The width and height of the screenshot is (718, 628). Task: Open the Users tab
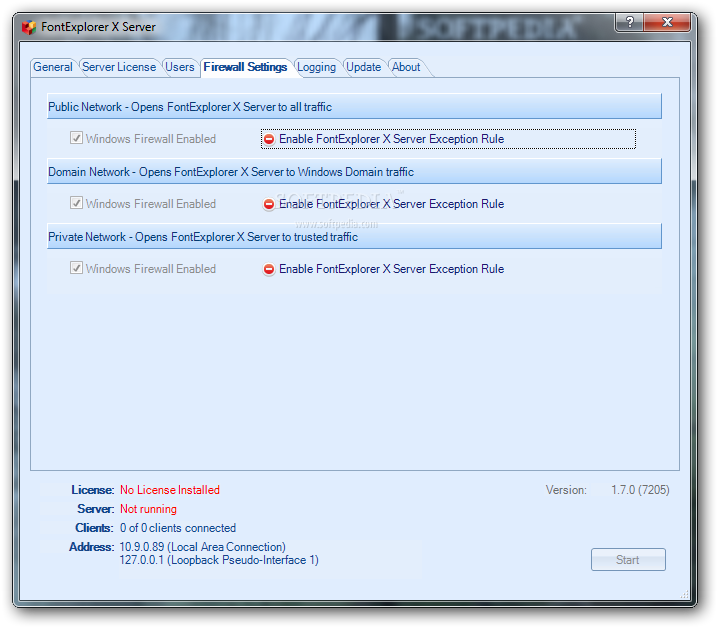[x=180, y=67]
